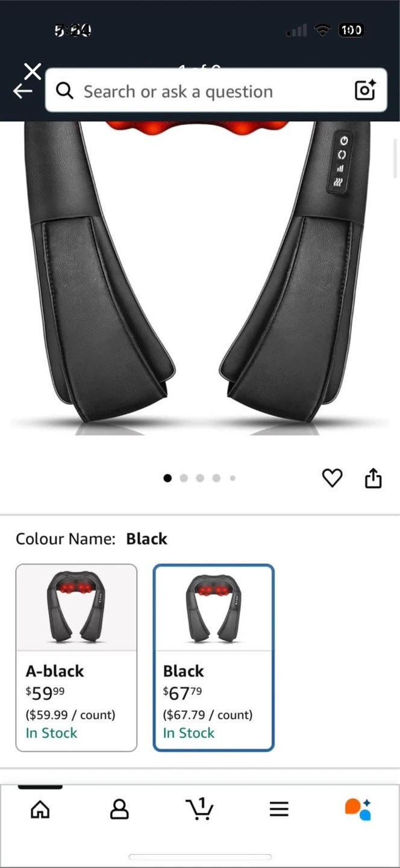Open camera lens search icon
Viewport: 400px width, 868px height.
365,90
